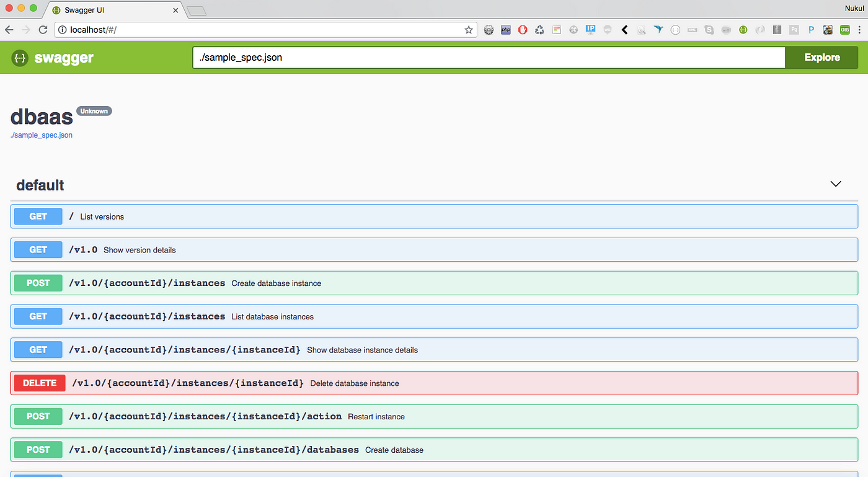
Task: Click the gear cog extension icon
Action: 489,30
